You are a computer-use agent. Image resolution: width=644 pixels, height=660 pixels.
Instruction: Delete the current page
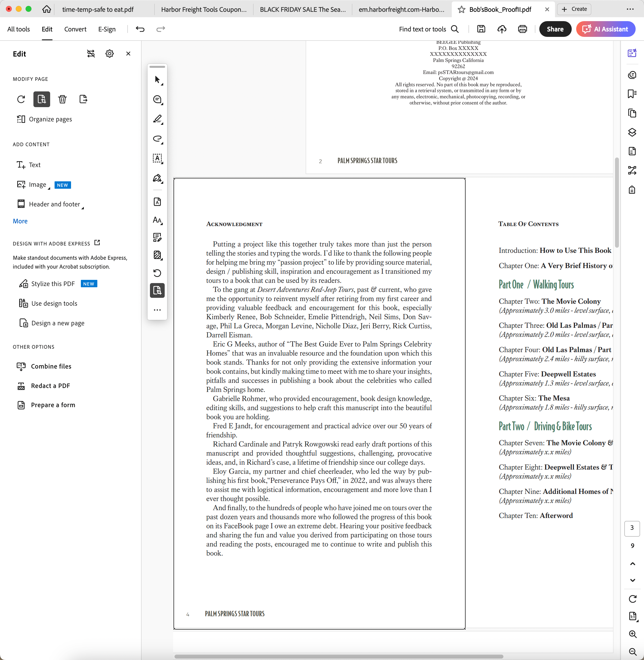pyautogui.click(x=62, y=99)
